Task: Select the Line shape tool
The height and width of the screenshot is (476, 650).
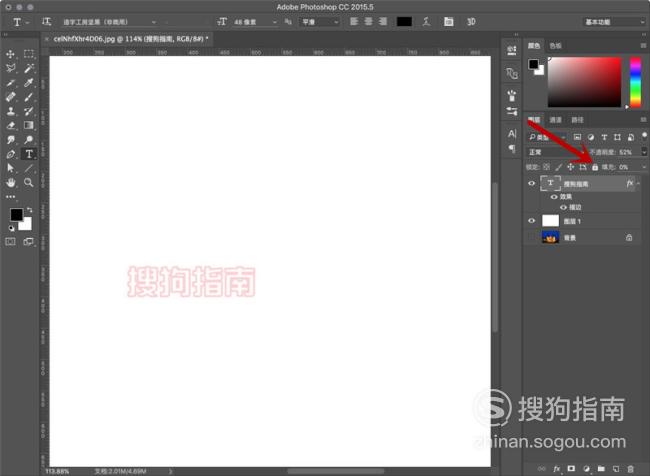Action: (29, 168)
